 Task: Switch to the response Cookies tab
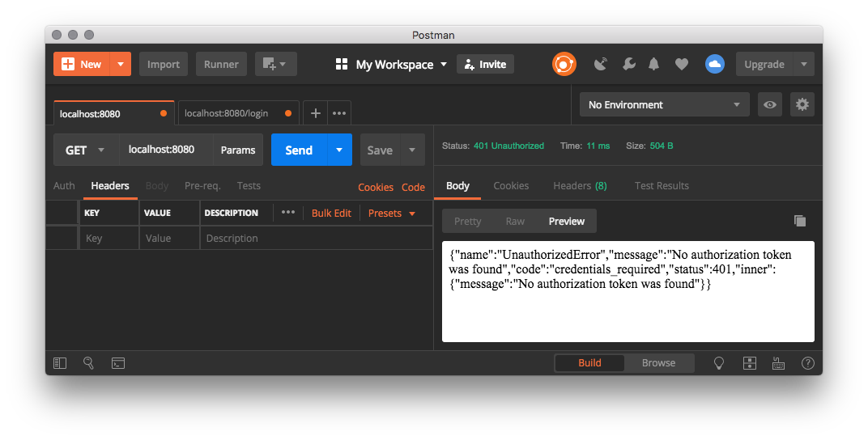[x=511, y=186]
